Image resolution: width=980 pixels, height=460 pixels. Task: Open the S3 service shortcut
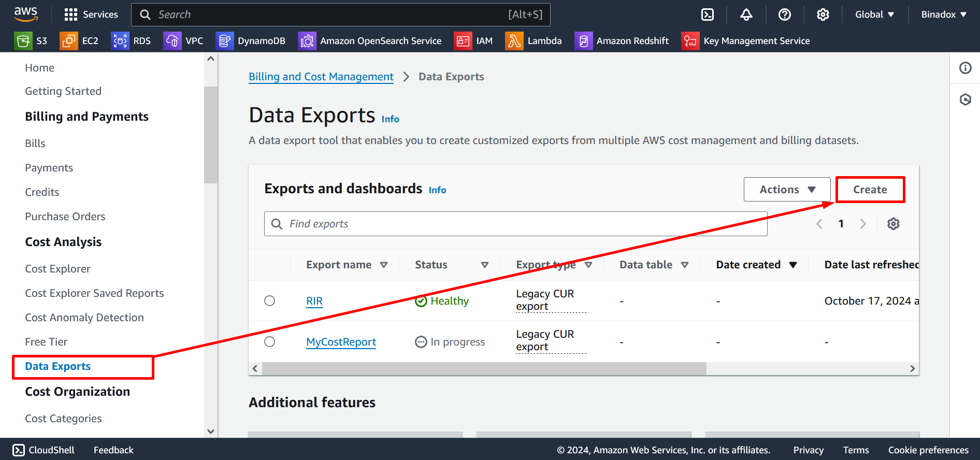pyautogui.click(x=31, y=41)
